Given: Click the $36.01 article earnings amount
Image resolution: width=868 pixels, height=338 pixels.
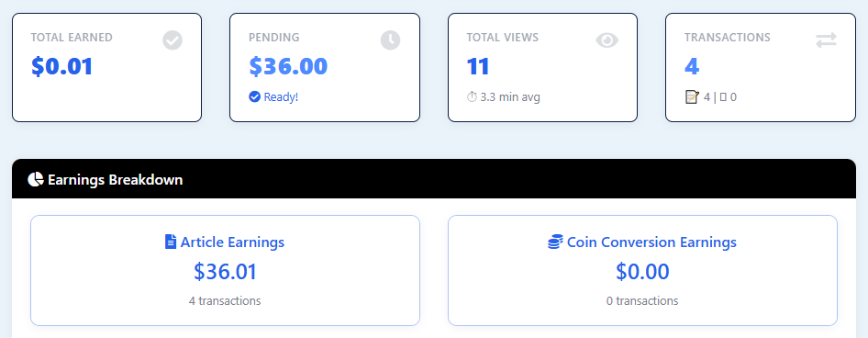Looking at the screenshot, I should pos(226,272).
